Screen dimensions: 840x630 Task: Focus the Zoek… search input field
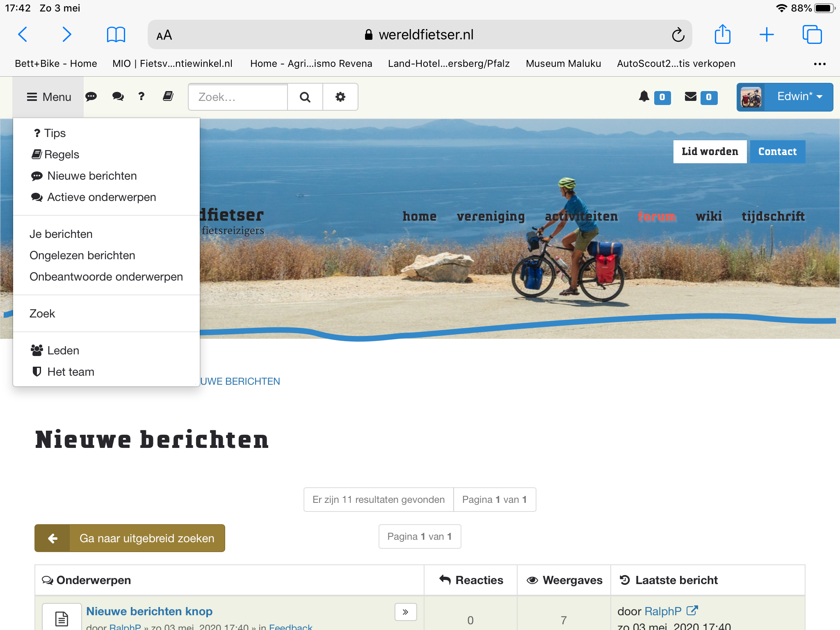click(238, 97)
